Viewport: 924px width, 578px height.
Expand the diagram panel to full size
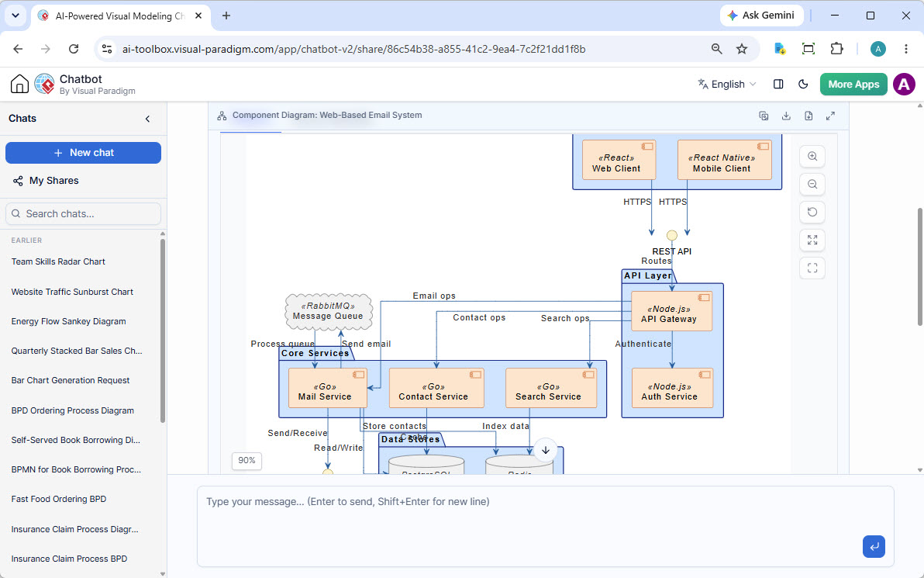coord(830,116)
